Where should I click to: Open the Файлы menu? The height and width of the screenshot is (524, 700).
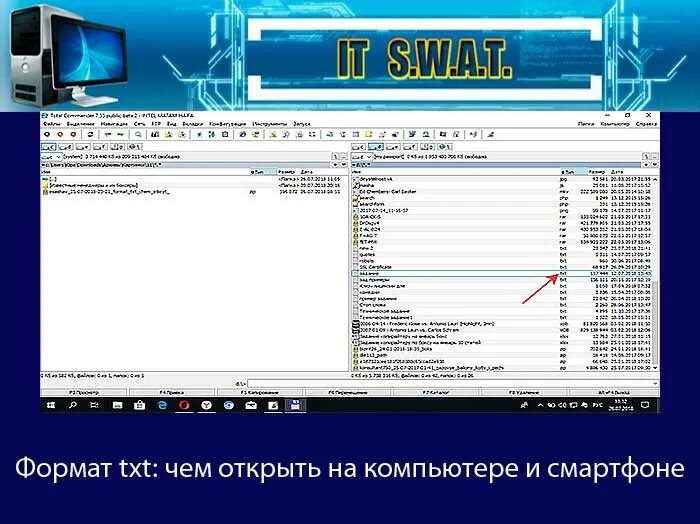click(52, 124)
